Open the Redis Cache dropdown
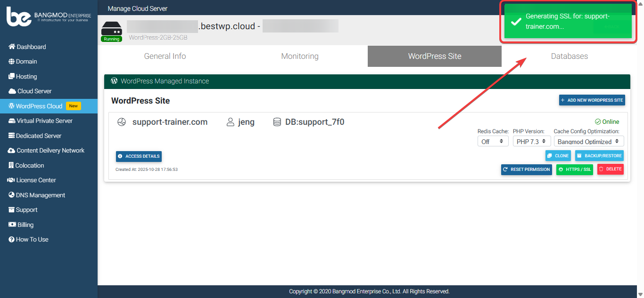 pyautogui.click(x=493, y=141)
